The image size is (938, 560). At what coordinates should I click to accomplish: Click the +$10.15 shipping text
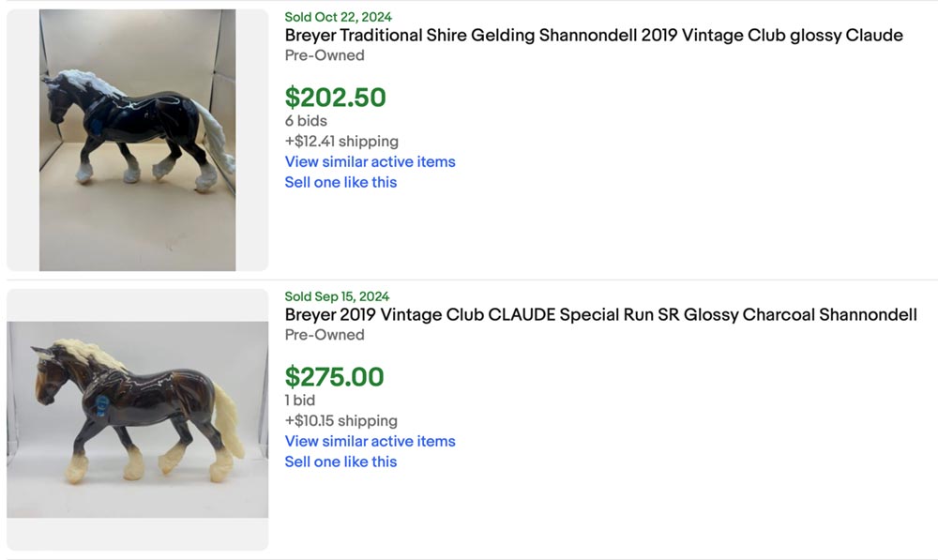click(x=340, y=421)
